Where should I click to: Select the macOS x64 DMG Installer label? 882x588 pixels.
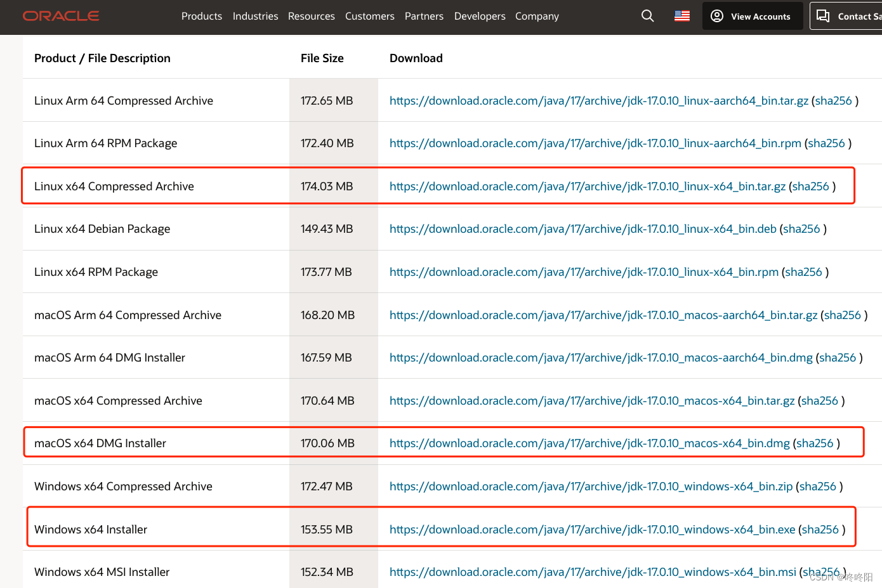(100, 443)
